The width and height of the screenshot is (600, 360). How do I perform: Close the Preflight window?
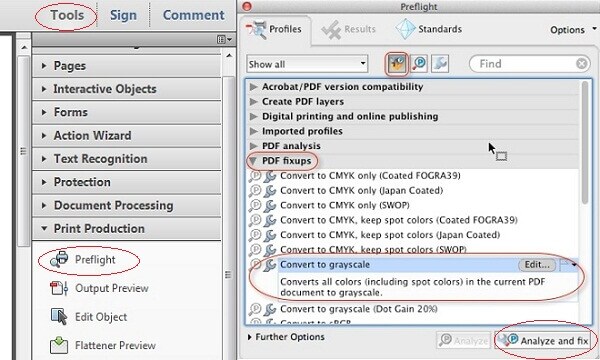click(x=247, y=6)
